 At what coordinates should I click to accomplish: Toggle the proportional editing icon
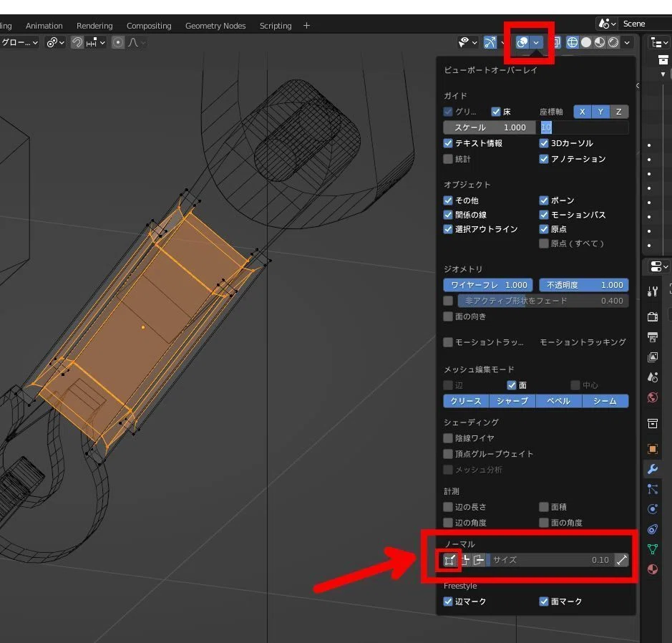[118, 42]
